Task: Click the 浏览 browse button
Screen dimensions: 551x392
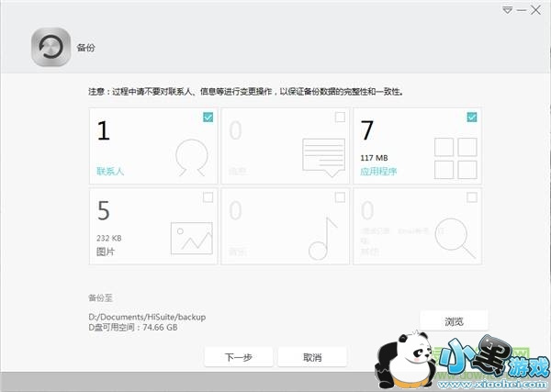Action: pyautogui.click(x=454, y=321)
